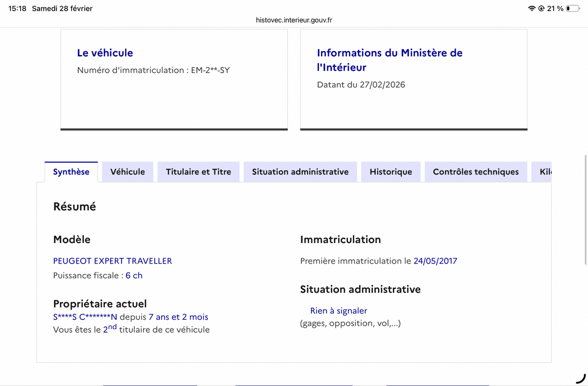The height and width of the screenshot is (386, 588).
Task: Click the Propriétaire actuel heading
Action: pos(100,304)
